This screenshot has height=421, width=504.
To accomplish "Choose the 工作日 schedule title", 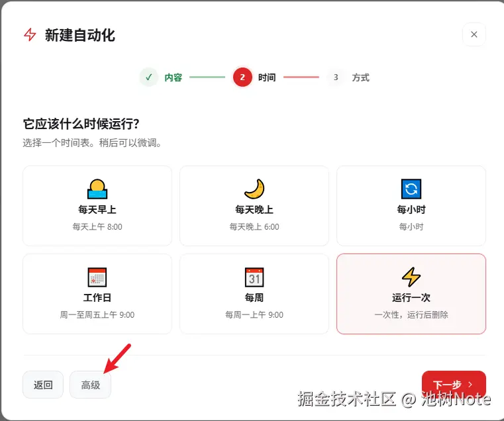I will 97,298.
